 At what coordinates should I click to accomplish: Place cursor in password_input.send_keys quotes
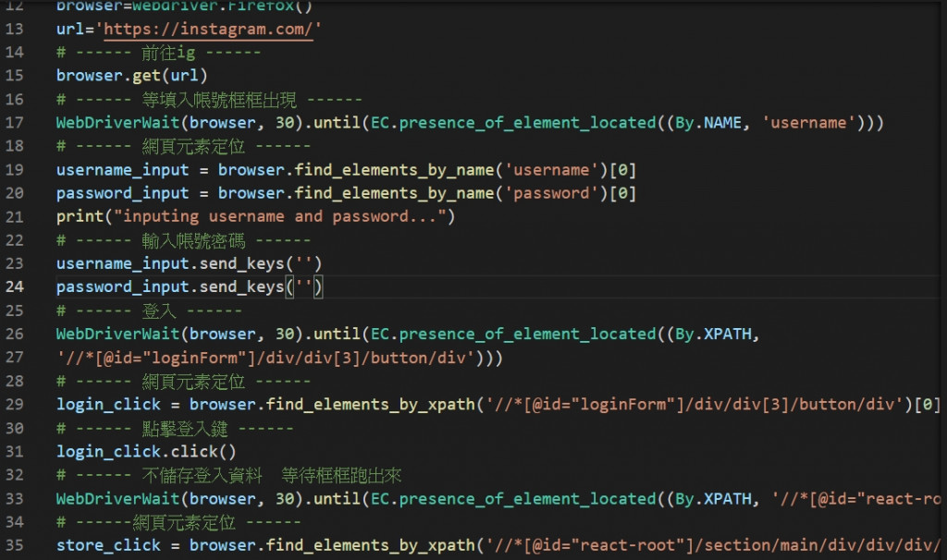pos(303,287)
